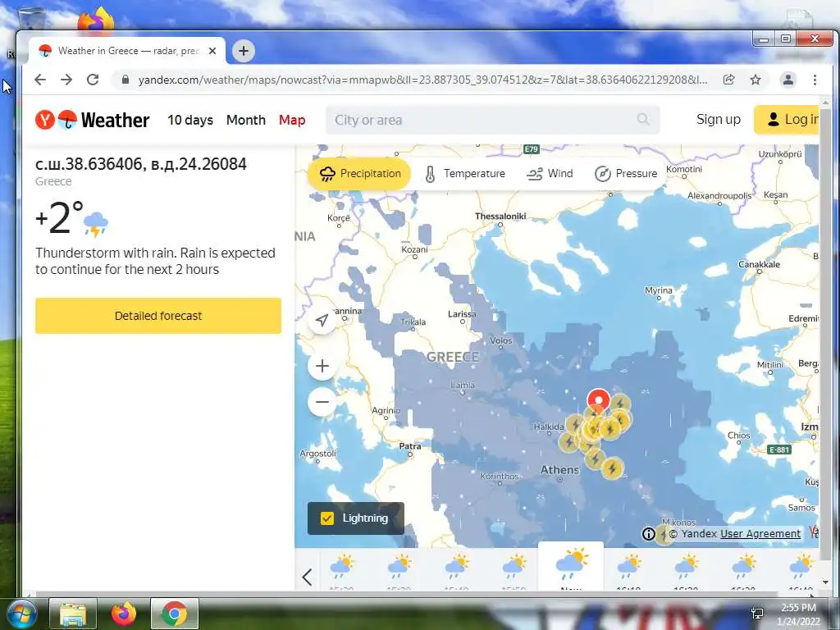
Task: Open Chrome profile avatar
Action: 788,80
